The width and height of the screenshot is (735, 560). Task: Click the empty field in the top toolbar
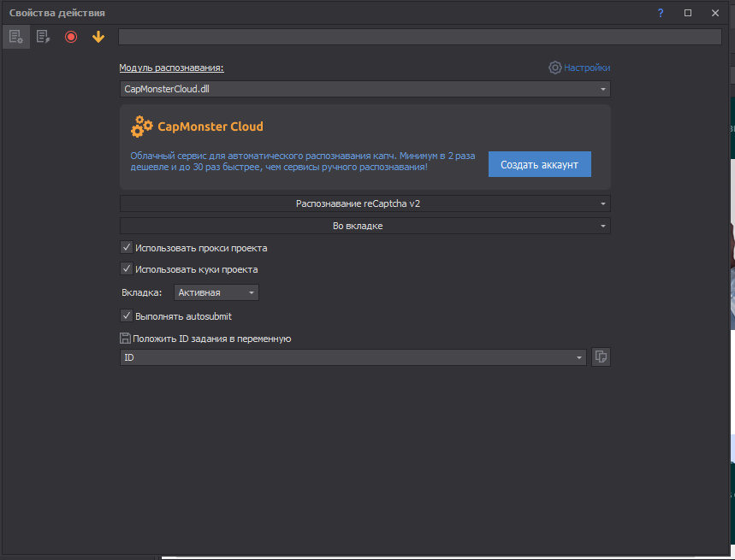420,37
